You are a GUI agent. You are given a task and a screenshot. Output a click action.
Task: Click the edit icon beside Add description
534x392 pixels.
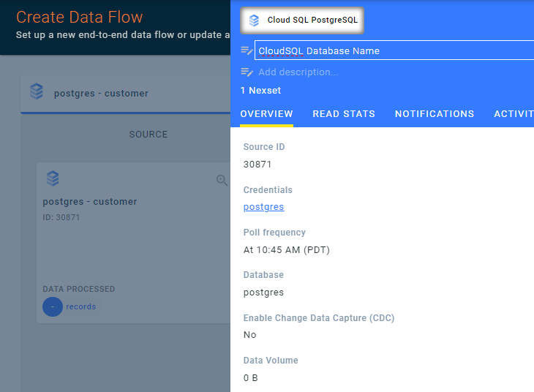[x=247, y=72]
